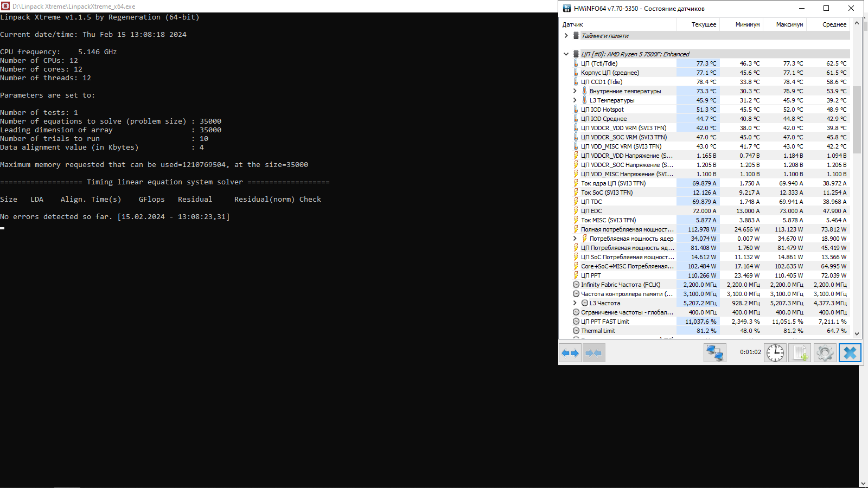Click the lightning icon beside ЦП EDC
This screenshot has width=868, height=488.
click(x=576, y=211)
